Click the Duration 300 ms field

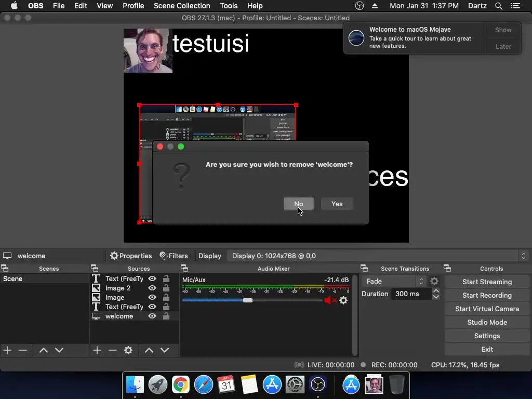tap(411, 294)
